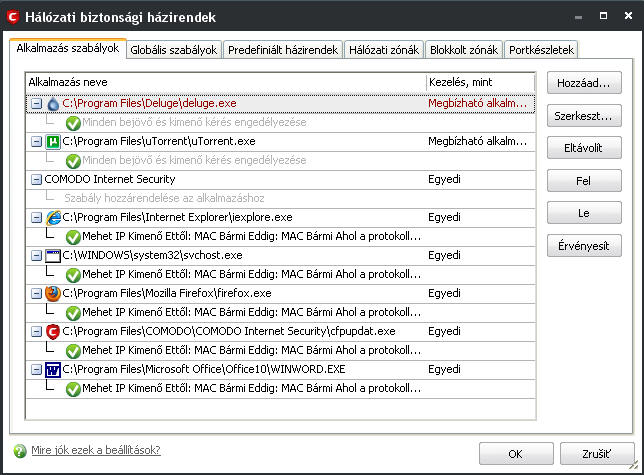Collapse the WINWORD.EXE tree node
644x475 pixels.
[x=37, y=370]
